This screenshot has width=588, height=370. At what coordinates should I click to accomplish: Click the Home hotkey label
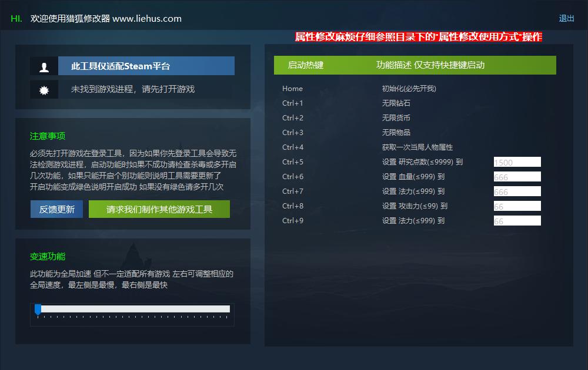[x=292, y=89]
